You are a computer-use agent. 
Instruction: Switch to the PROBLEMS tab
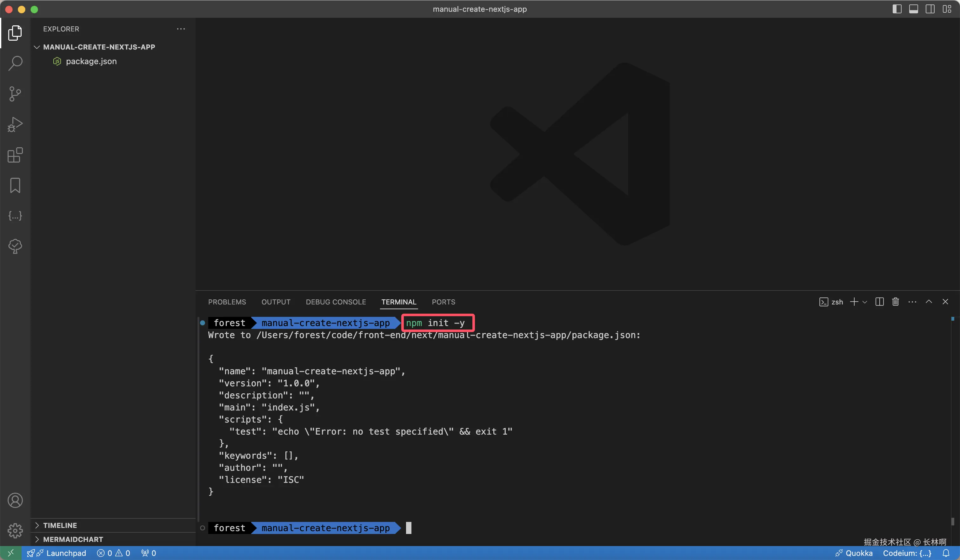coord(227,302)
